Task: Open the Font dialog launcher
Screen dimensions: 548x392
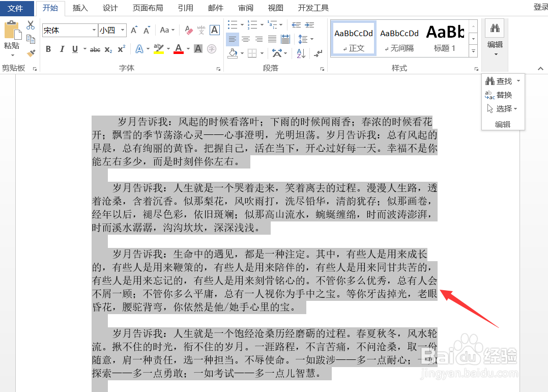Action: (218, 69)
